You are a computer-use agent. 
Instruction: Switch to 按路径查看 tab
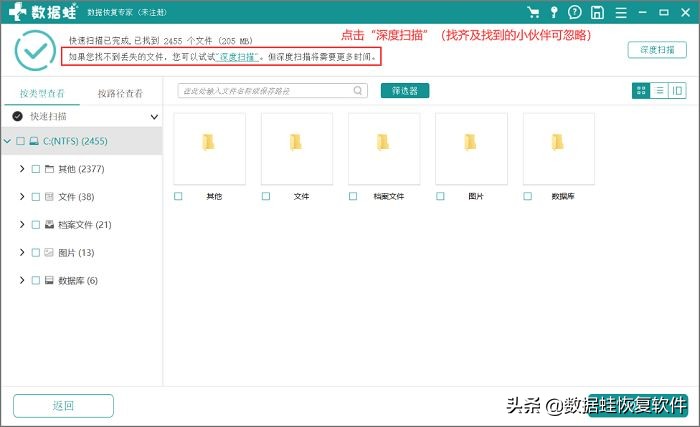click(120, 93)
